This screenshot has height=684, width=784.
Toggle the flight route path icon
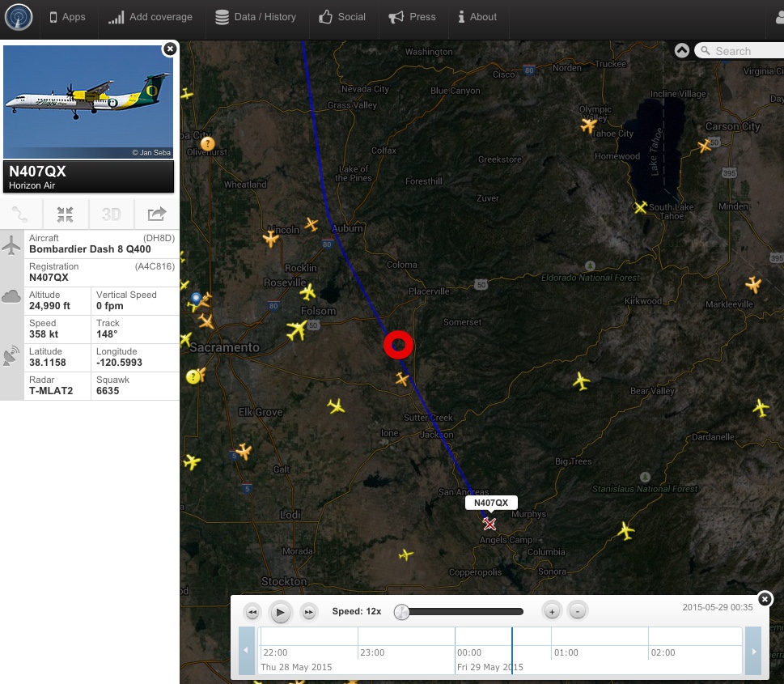point(20,215)
